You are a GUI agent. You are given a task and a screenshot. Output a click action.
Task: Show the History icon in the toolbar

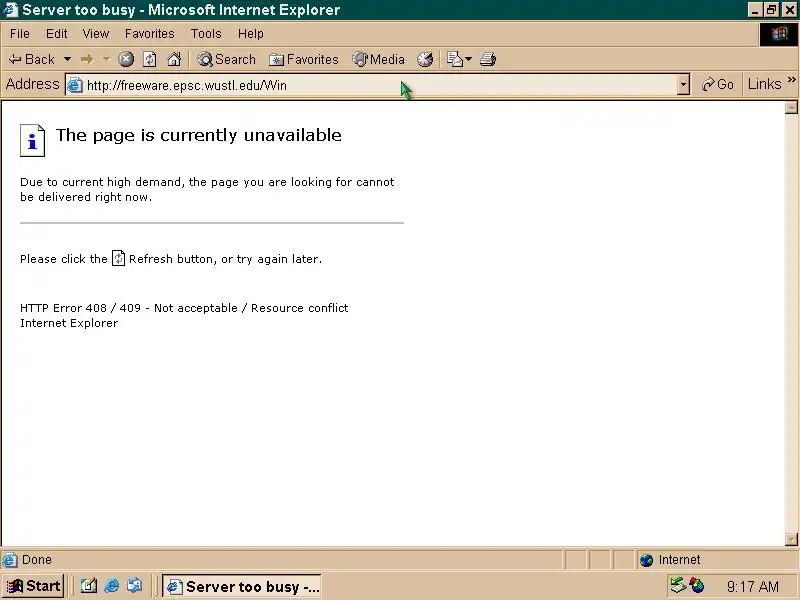click(x=425, y=59)
